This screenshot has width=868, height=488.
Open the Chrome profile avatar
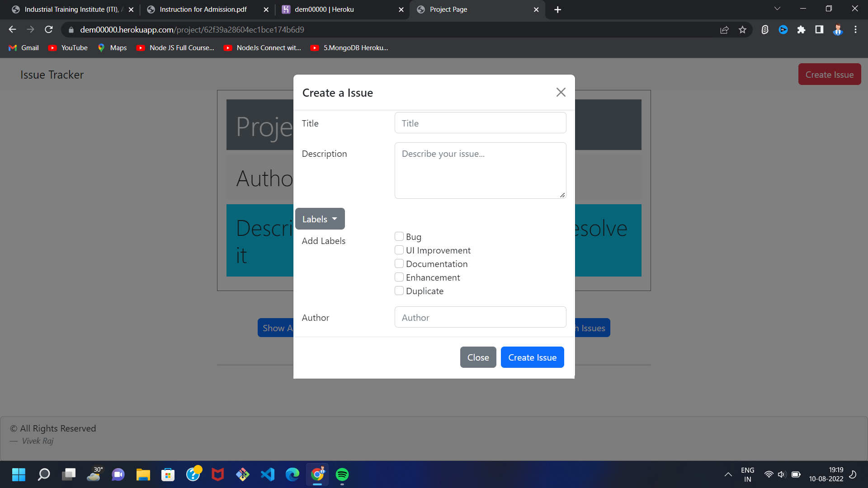[x=838, y=29]
